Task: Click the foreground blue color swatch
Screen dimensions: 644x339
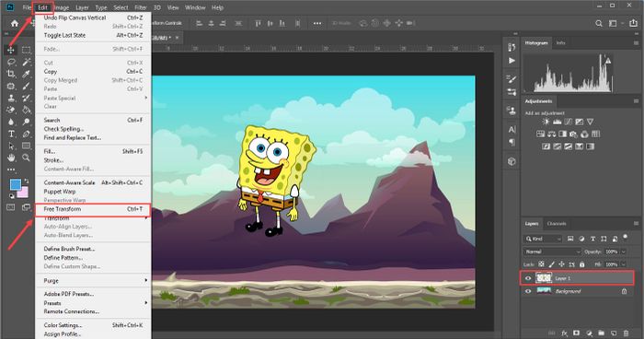Action: coord(16,185)
